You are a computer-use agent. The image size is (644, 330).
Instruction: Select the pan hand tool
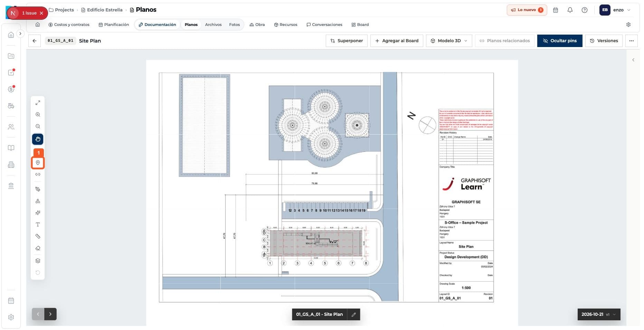point(38,139)
